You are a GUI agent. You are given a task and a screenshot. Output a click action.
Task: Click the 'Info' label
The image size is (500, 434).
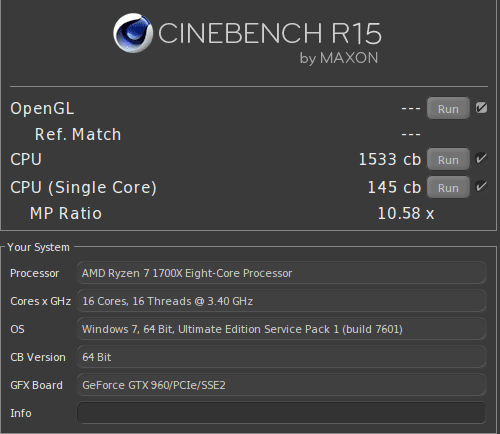(21, 413)
